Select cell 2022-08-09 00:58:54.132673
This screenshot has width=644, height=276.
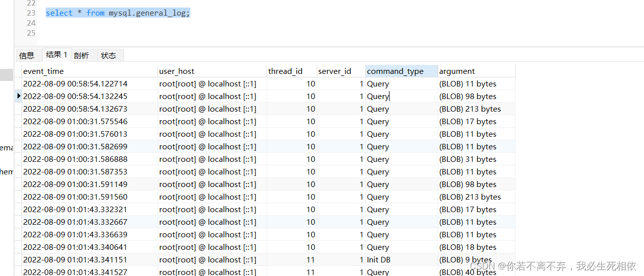[90, 109]
